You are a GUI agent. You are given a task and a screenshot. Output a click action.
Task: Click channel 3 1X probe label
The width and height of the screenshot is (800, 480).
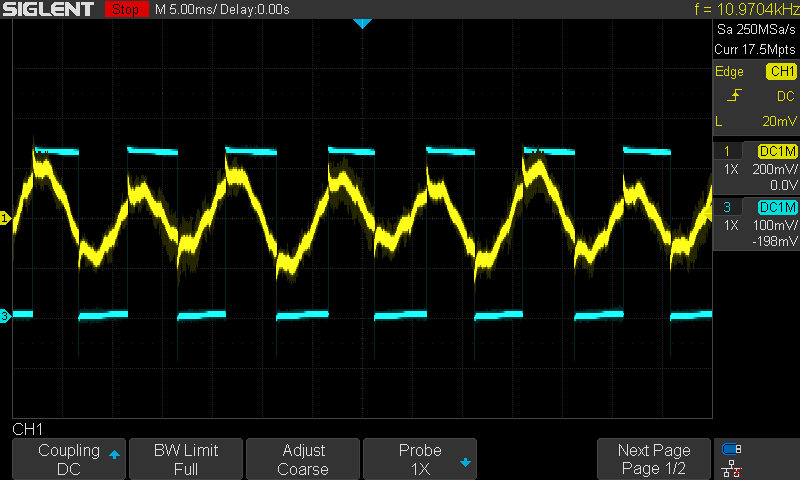coord(731,225)
